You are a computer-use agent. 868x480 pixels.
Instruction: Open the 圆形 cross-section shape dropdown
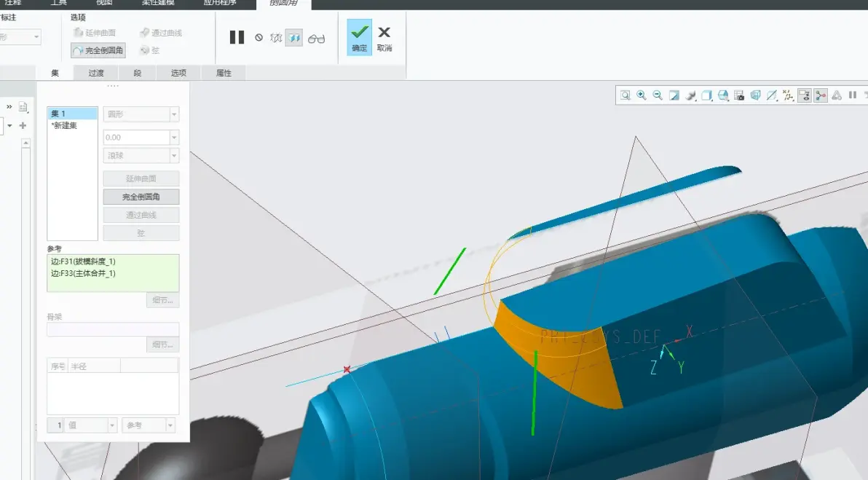pyautogui.click(x=141, y=114)
